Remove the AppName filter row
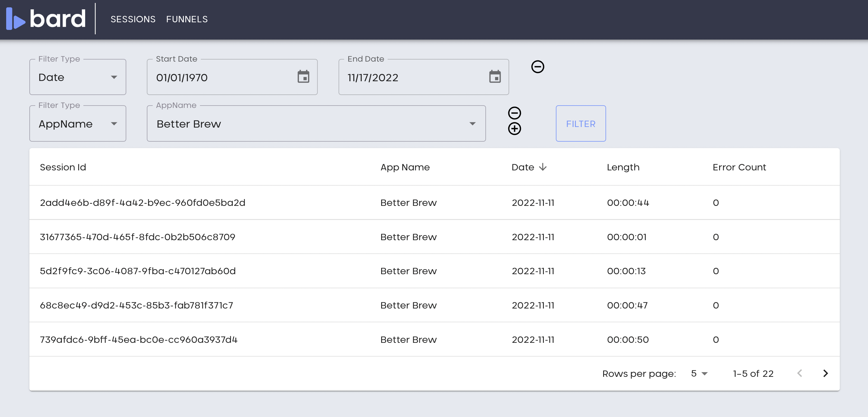868x417 pixels. tap(514, 113)
